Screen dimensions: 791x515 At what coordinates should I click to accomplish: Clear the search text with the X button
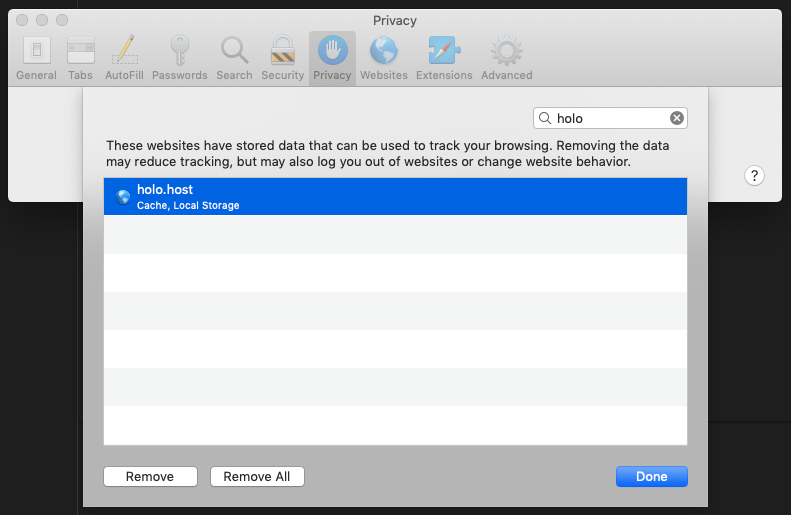pyautogui.click(x=677, y=118)
